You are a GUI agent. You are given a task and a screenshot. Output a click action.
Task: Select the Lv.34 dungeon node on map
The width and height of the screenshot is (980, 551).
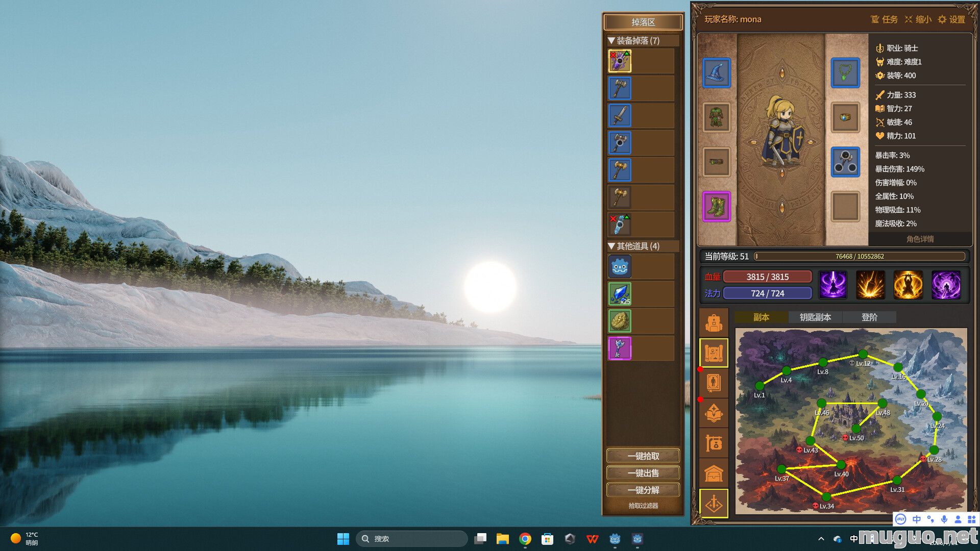click(x=826, y=497)
